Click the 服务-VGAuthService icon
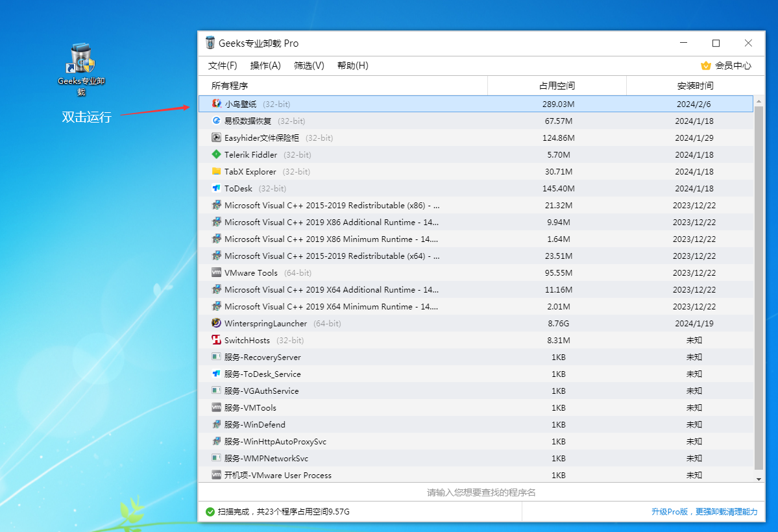The image size is (778, 532). pos(216,391)
